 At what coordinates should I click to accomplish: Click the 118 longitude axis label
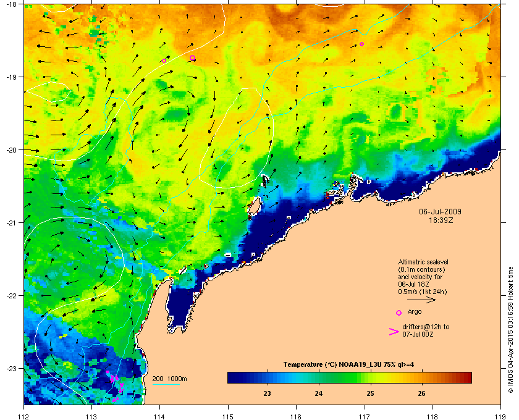[x=432, y=417]
